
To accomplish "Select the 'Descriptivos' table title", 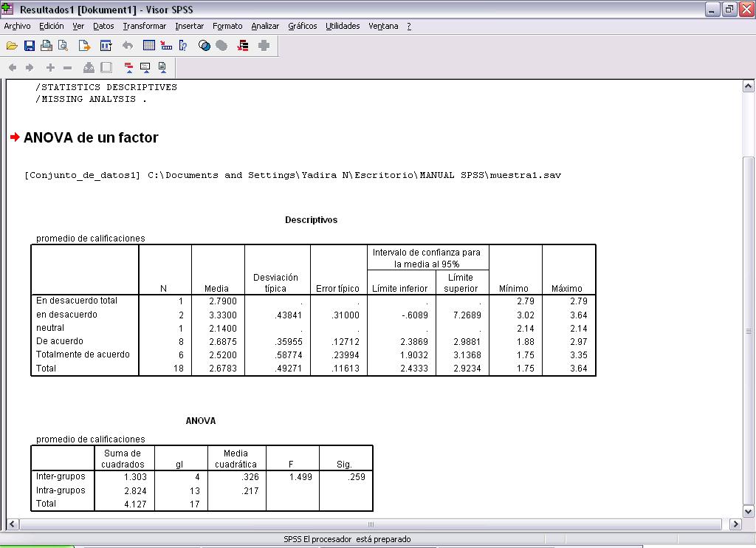I will tap(311, 220).
